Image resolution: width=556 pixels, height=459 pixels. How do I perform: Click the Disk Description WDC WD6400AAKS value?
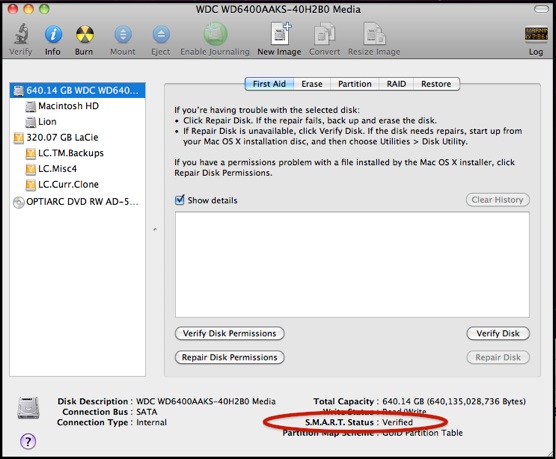click(206, 401)
